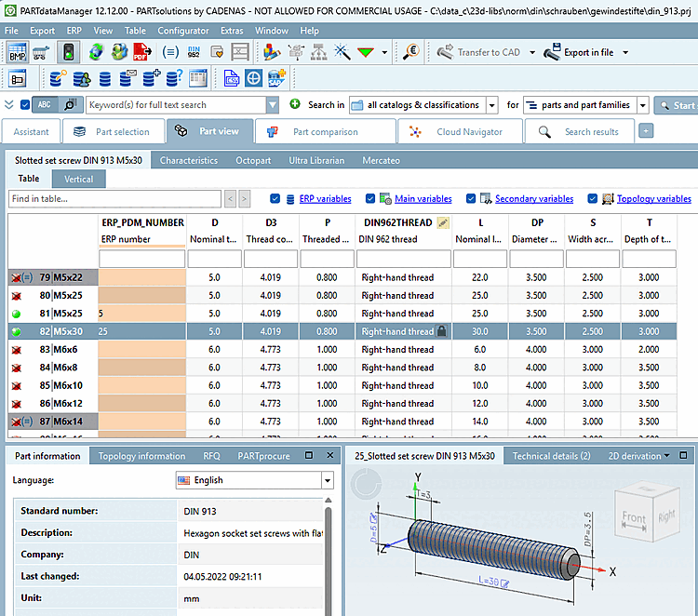Screen dimensions: 698x616
Task: Click the Vertical table view button
Action: coord(79,179)
